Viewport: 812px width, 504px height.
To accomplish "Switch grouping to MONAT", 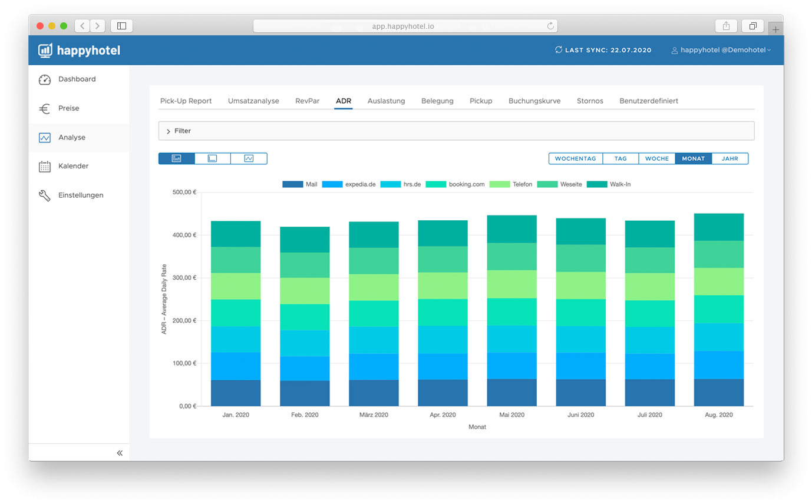I will tap(694, 158).
